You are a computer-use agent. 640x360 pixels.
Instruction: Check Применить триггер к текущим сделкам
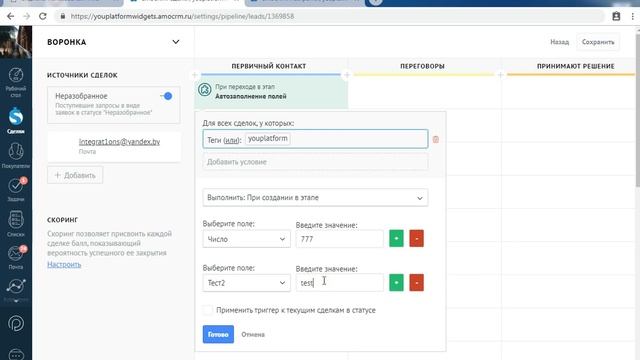point(208,310)
